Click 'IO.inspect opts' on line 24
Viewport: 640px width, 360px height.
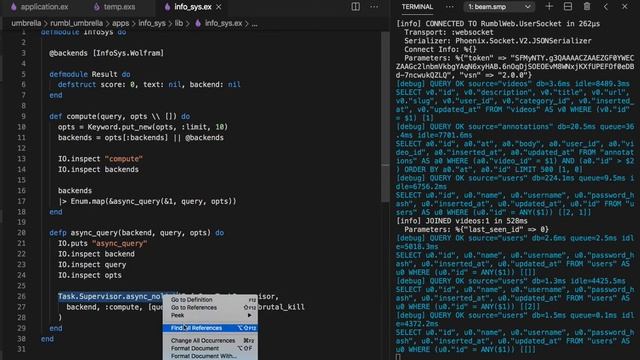(89, 275)
